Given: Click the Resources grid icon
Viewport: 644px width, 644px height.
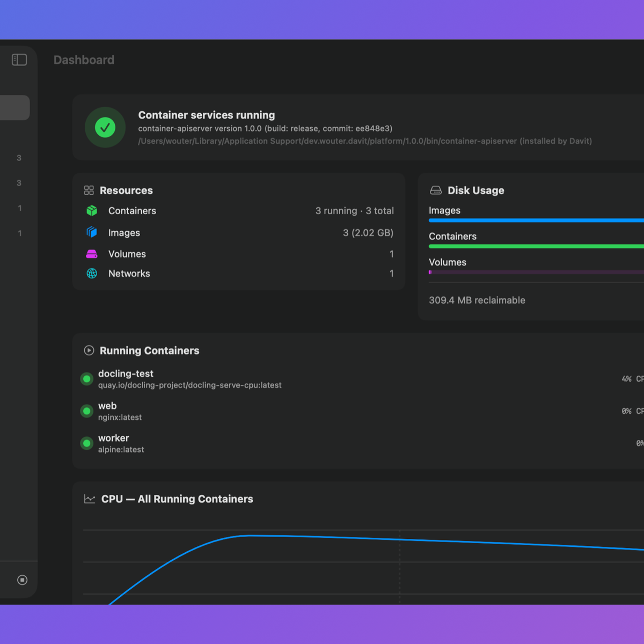Looking at the screenshot, I should click(x=89, y=191).
